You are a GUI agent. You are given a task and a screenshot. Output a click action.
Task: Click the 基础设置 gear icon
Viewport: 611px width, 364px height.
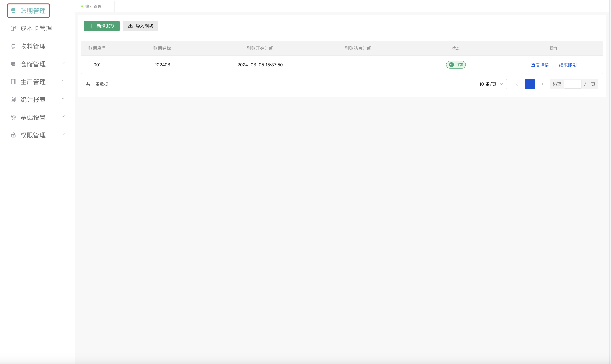coord(13,117)
